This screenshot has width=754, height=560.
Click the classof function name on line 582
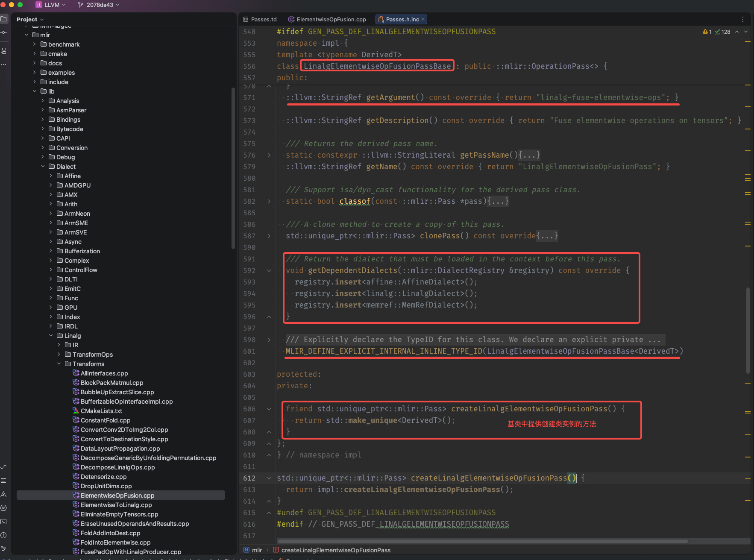pos(355,202)
